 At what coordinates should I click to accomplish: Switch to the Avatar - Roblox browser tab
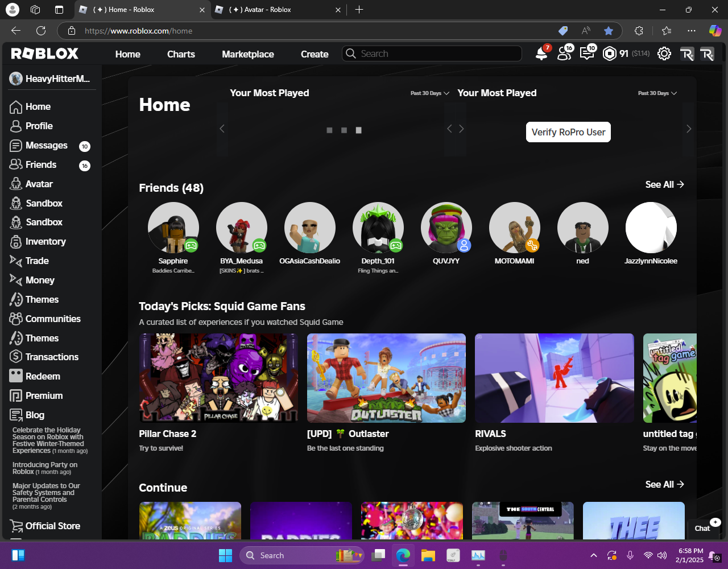pos(279,10)
